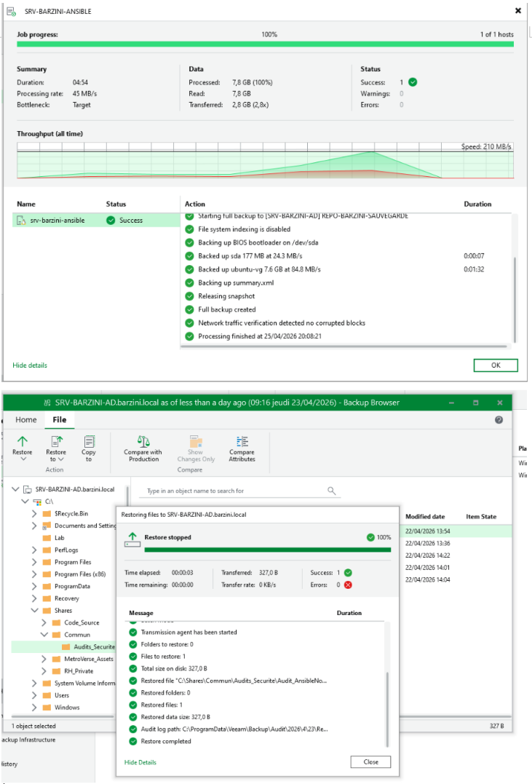Select the srv-barzini-ansible host row
Image resolution: width=532 pixels, height=784 pixels.
pos(95,221)
